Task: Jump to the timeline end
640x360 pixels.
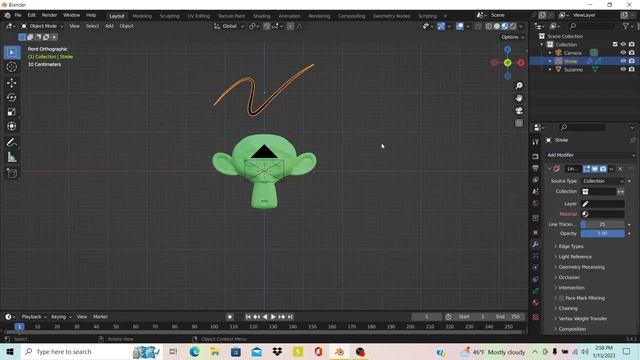Action: (290, 317)
